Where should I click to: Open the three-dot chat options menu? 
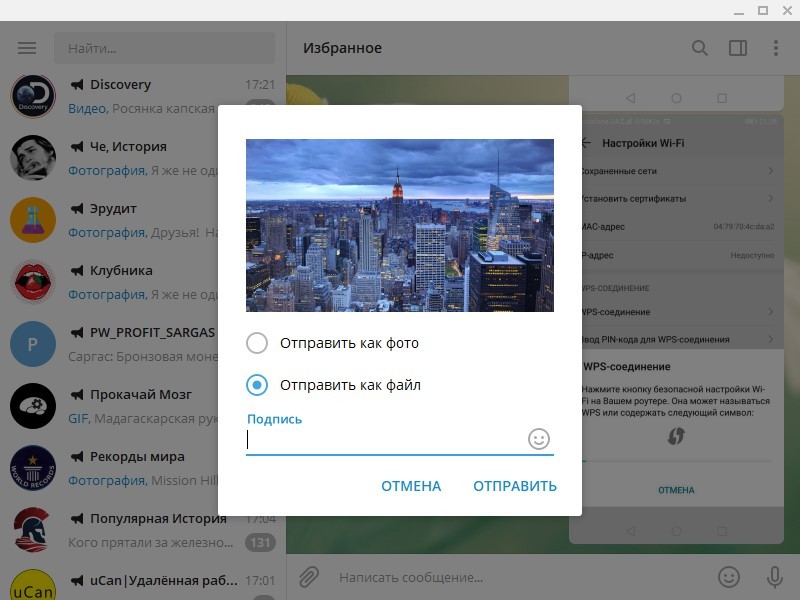[776, 48]
